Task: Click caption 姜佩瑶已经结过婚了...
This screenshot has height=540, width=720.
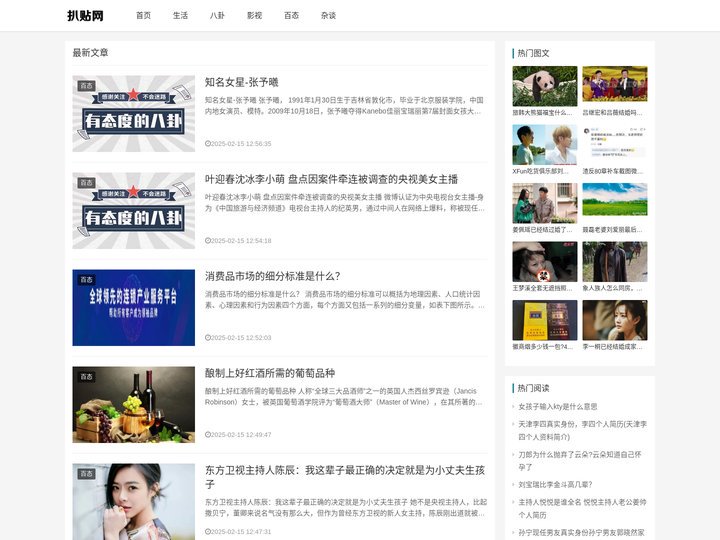Action: 542,230
